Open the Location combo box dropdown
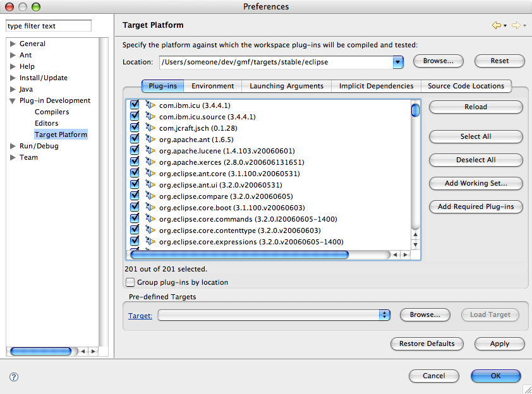Viewport: 532px width, 394px height. coord(398,62)
